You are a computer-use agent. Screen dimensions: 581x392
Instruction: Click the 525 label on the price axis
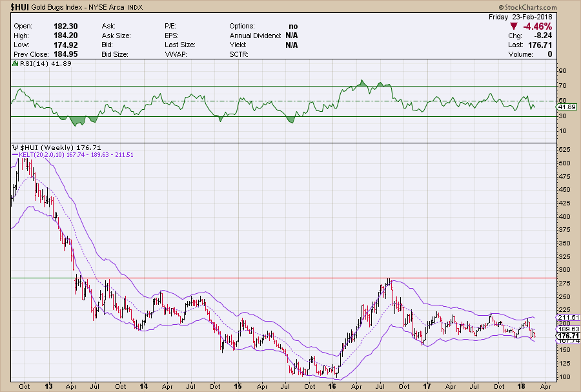(x=564, y=149)
